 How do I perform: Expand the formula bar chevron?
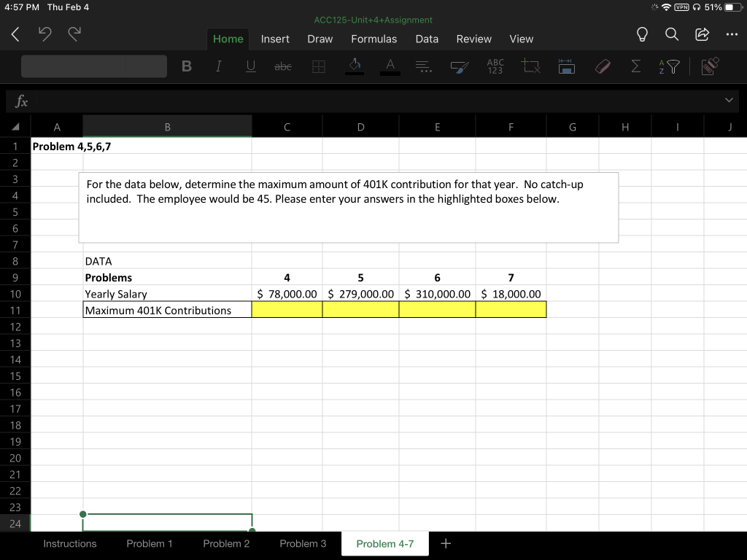(729, 100)
